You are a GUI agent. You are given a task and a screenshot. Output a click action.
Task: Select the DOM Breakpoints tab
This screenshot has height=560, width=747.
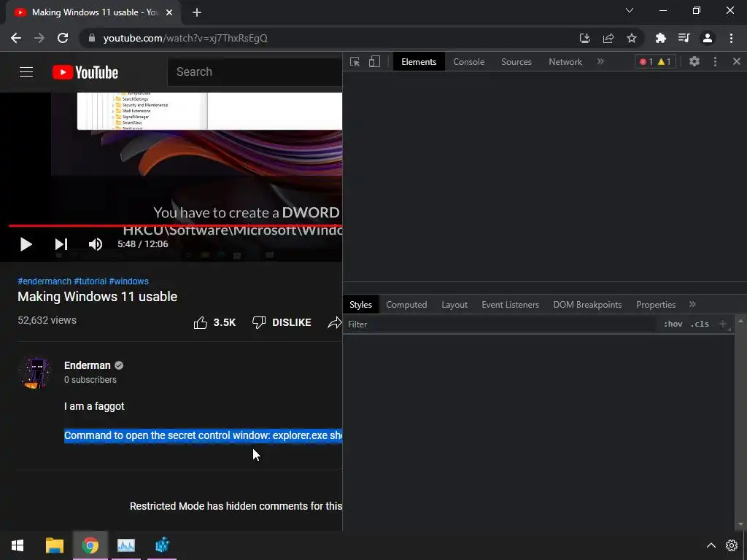point(587,305)
